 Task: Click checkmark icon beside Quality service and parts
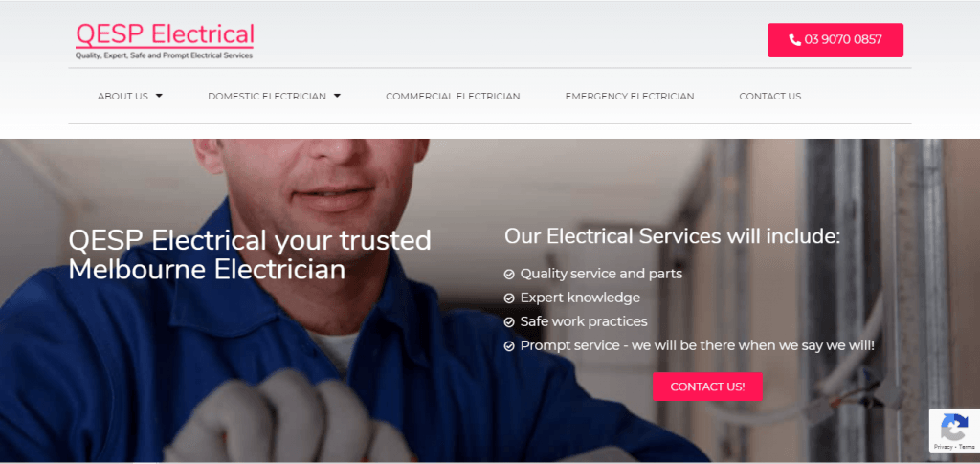coord(509,275)
